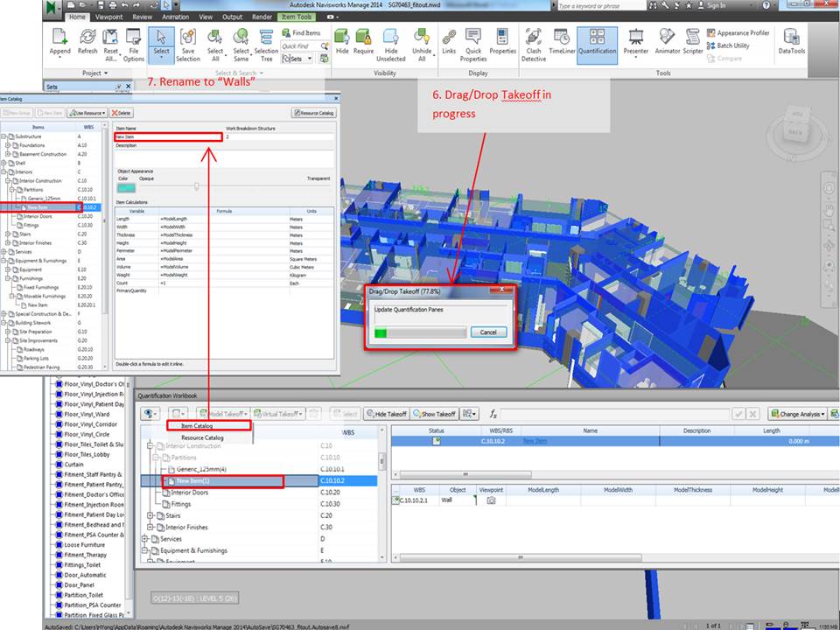840x630 pixels.
Task: Open the Animation ribbon tab
Action: click(176, 17)
